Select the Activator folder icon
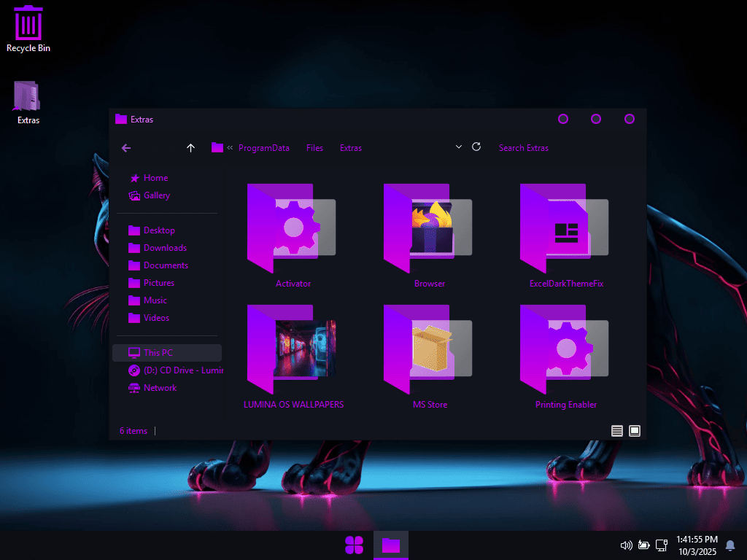 pyautogui.click(x=292, y=228)
